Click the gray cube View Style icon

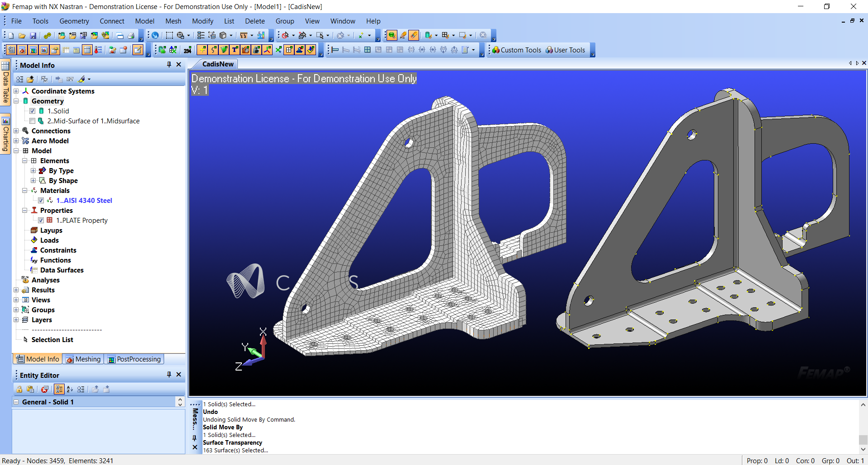click(x=223, y=35)
